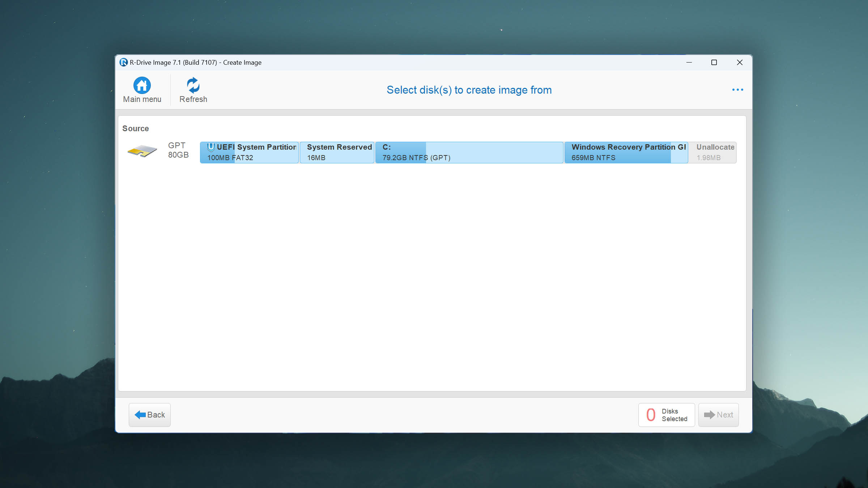Minimize the R-Drive Image window
Screen dimensions: 868x488
coord(689,63)
